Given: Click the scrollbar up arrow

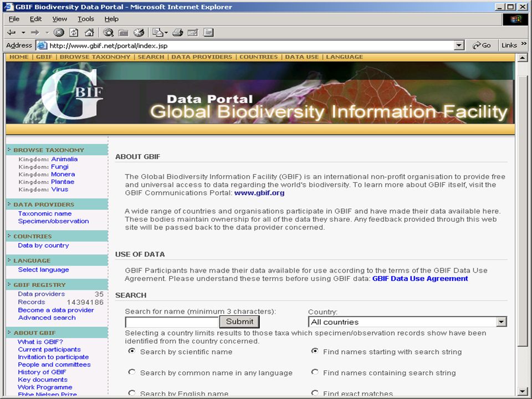Looking at the screenshot, I should pyautogui.click(x=523, y=58).
